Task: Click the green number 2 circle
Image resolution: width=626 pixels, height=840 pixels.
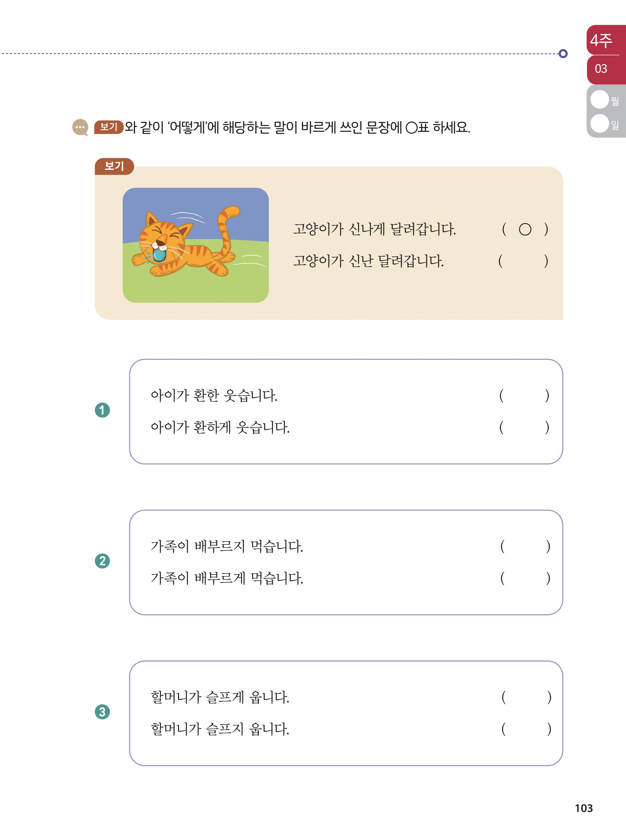Action: (102, 561)
